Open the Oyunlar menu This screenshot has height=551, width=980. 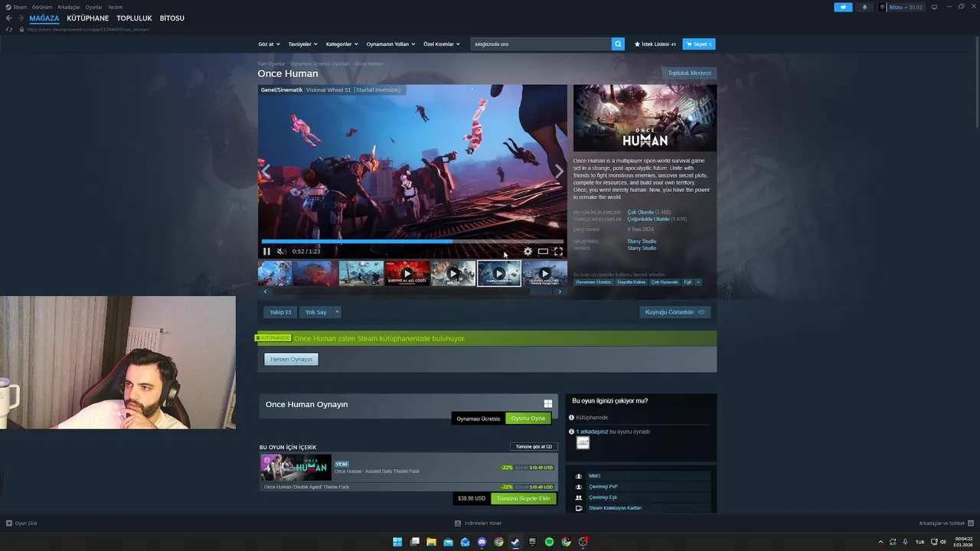coord(94,7)
